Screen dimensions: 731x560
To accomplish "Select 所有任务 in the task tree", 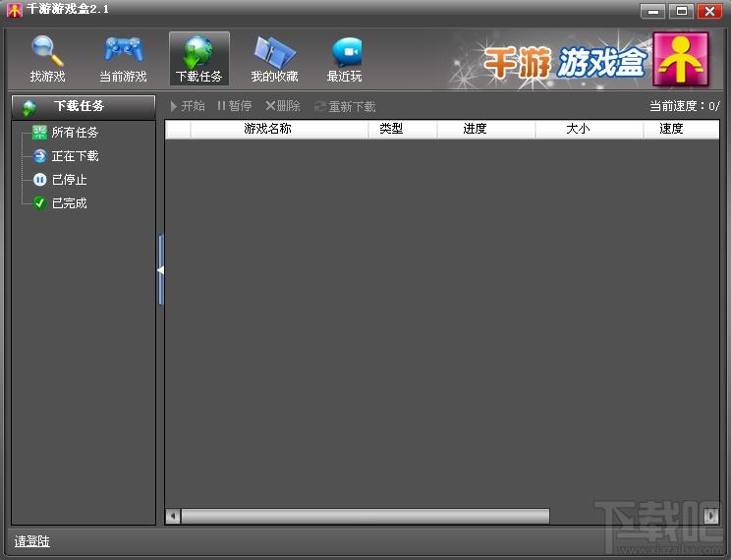I will tap(74, 133).
